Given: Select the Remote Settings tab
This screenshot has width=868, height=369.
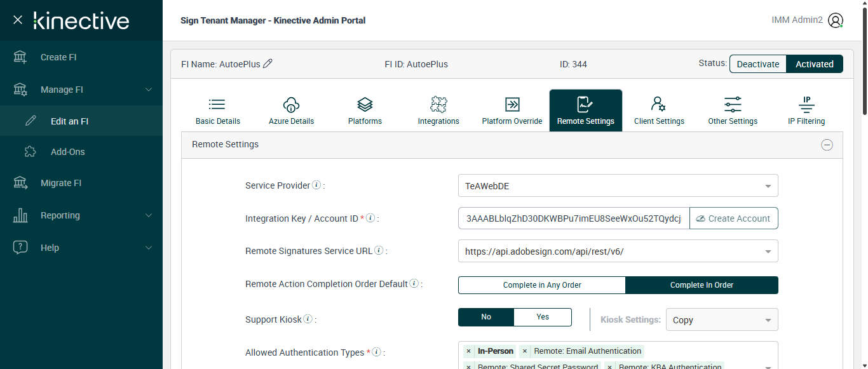Looking at the screenshot, I should 586,111.
